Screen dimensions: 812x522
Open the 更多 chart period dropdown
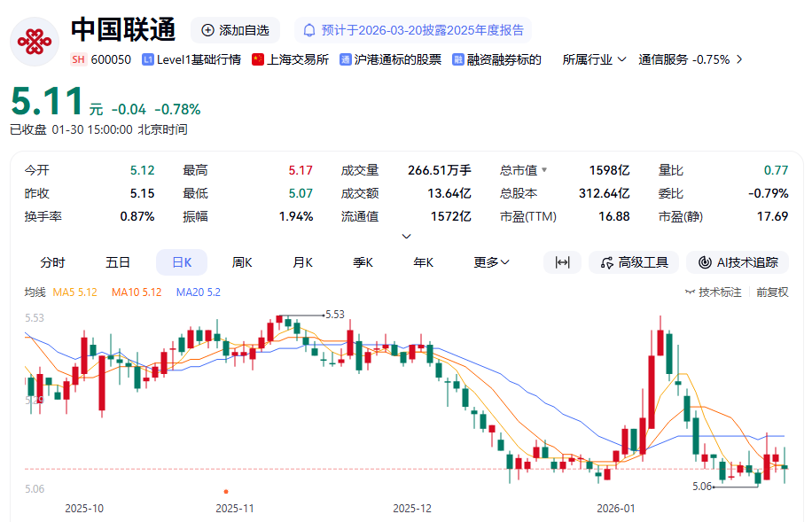491,262
